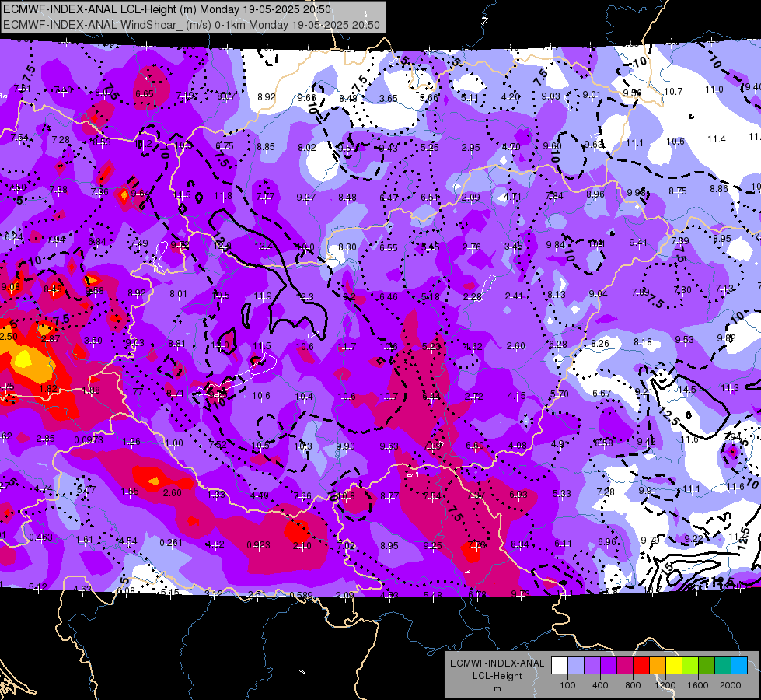The height and width of the screenshot is (700, 761).
Task: Click the red legend color swatch
Action: [641, 666]
